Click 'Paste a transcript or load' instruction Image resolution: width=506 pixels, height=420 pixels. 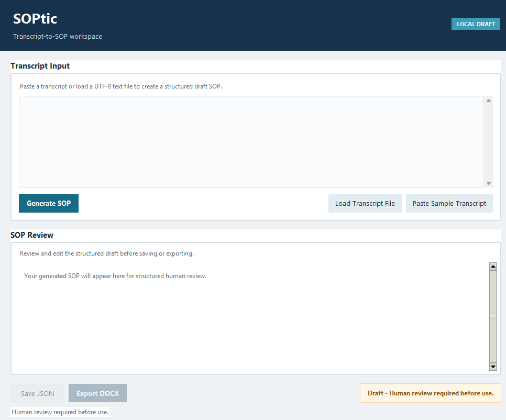coord(121,86)
